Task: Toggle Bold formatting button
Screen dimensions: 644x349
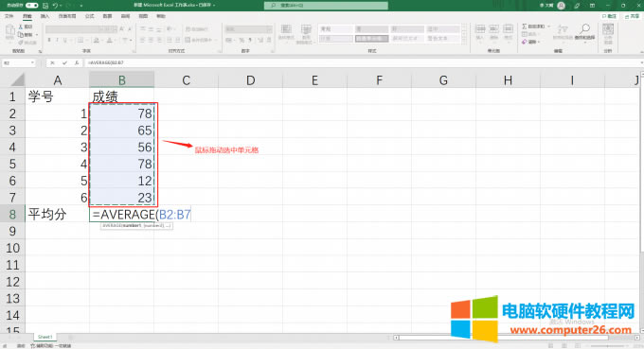Action: tap(49, 40)
